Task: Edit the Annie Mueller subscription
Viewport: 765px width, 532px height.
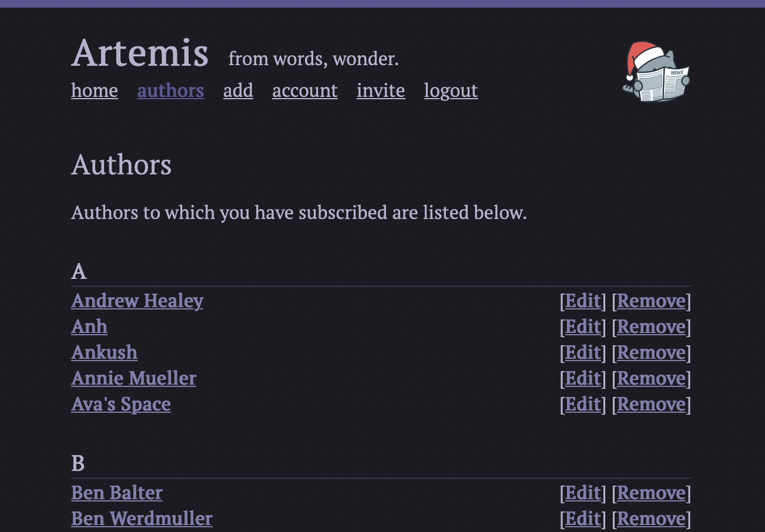Action: point(582,378)
